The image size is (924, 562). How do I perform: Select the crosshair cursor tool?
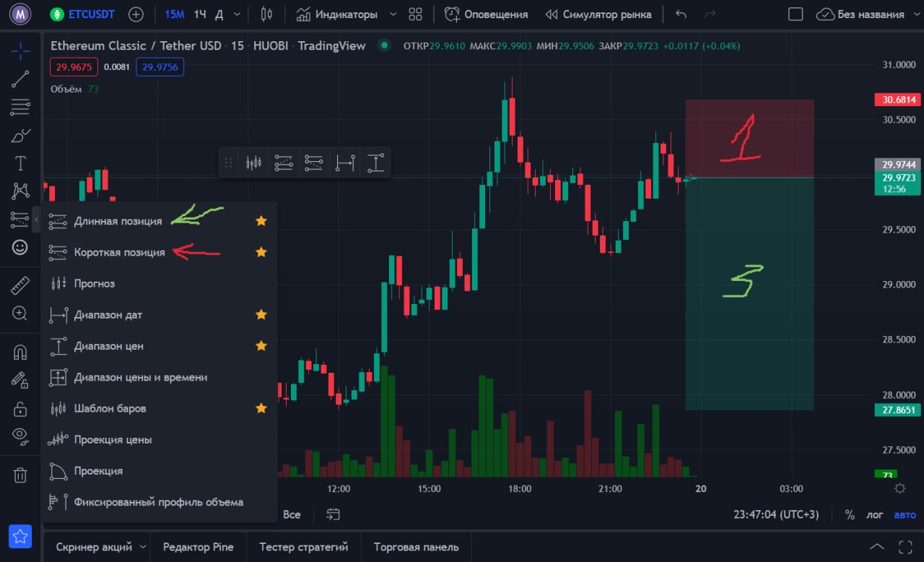20,51
